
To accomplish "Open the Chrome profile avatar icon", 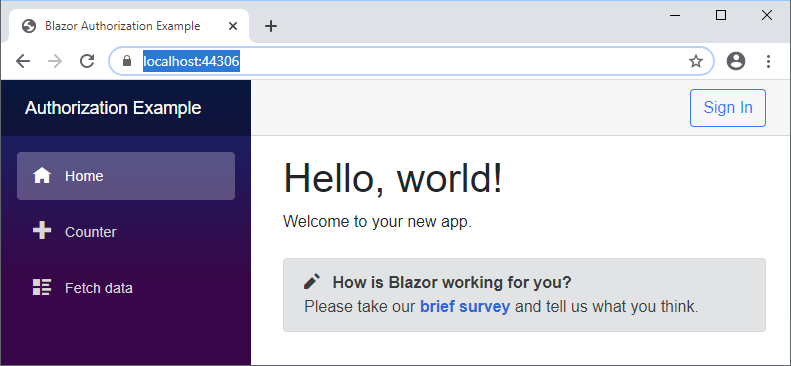I will pos(736,62).
